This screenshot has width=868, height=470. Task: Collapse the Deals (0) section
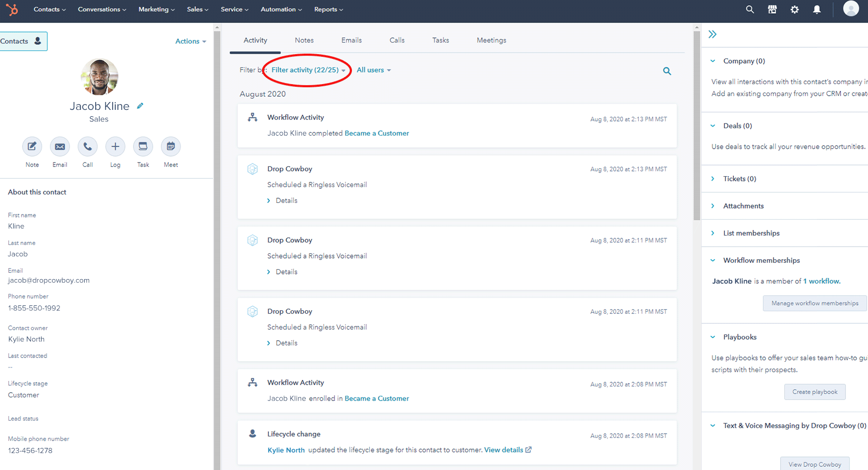[713, 126]
